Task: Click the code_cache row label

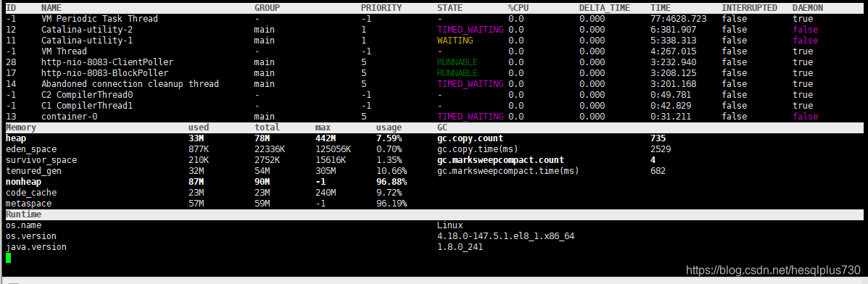Action: pyautogui.click(x=31, y=193)
